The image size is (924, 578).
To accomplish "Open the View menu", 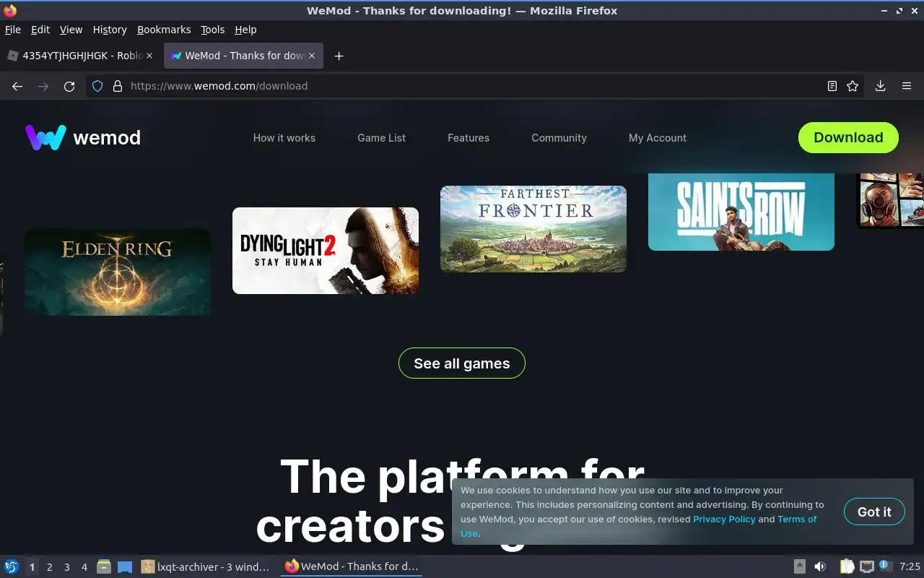I will click(71, 30).
